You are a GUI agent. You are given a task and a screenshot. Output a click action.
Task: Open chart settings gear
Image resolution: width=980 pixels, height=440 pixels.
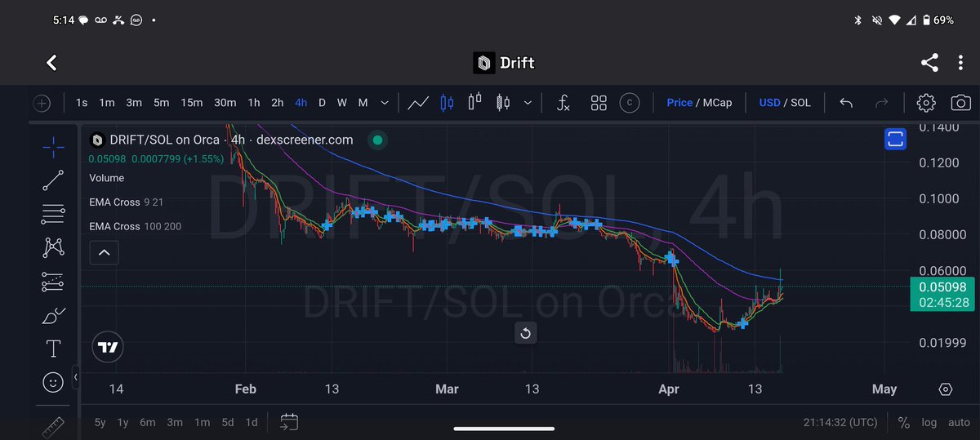click(x=925, y=103)
